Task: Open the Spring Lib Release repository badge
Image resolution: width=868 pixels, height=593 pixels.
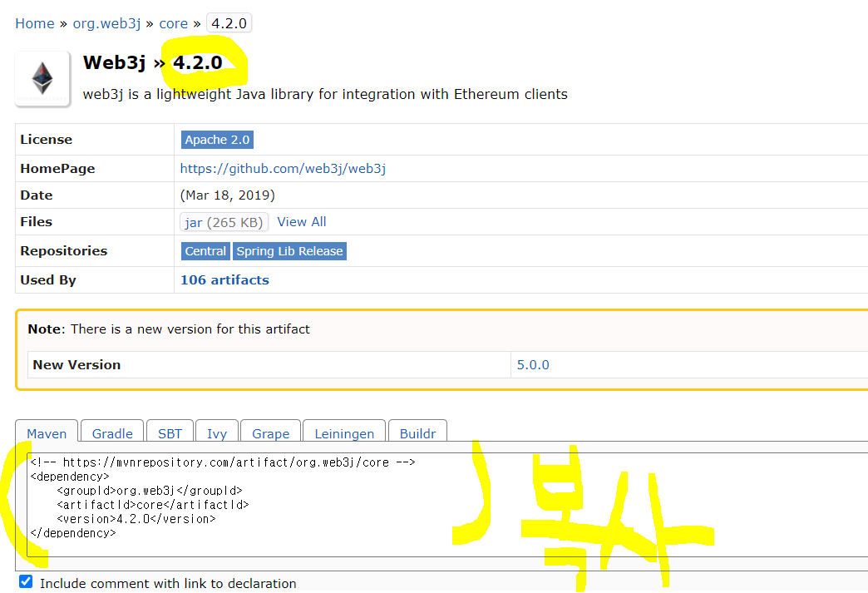Action: (x=289, y=251)
